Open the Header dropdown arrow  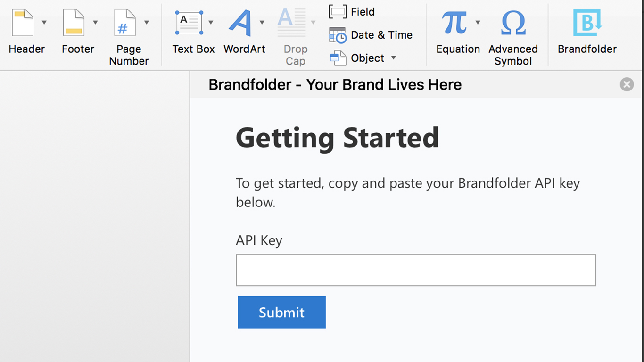(x=44, y=22)
